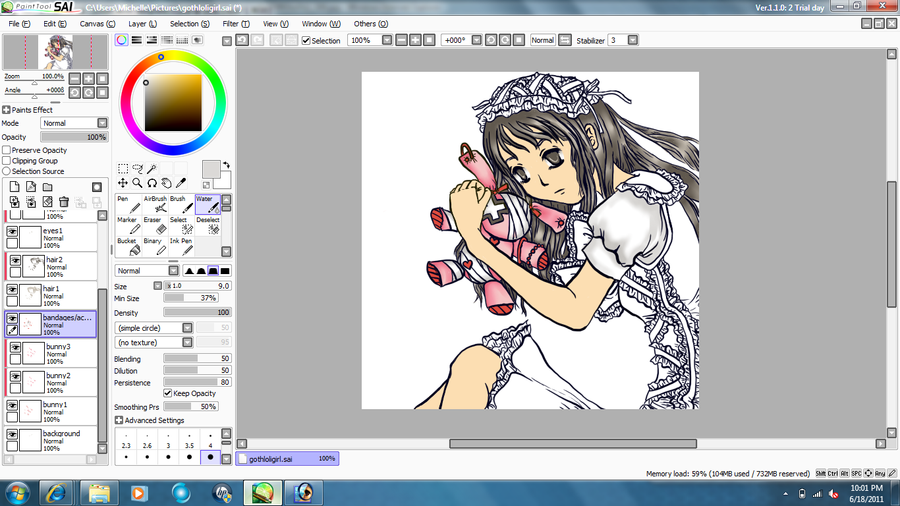Switch to the gothloligirl.sai document tab
Image resolution: width=900 pixels, height=506 pixels.
click(287, 458)
